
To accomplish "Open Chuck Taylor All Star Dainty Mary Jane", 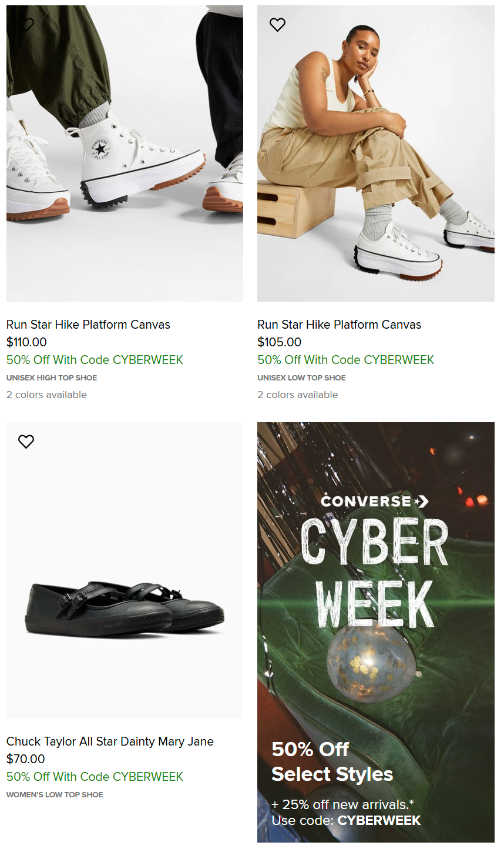I will 110,741.
